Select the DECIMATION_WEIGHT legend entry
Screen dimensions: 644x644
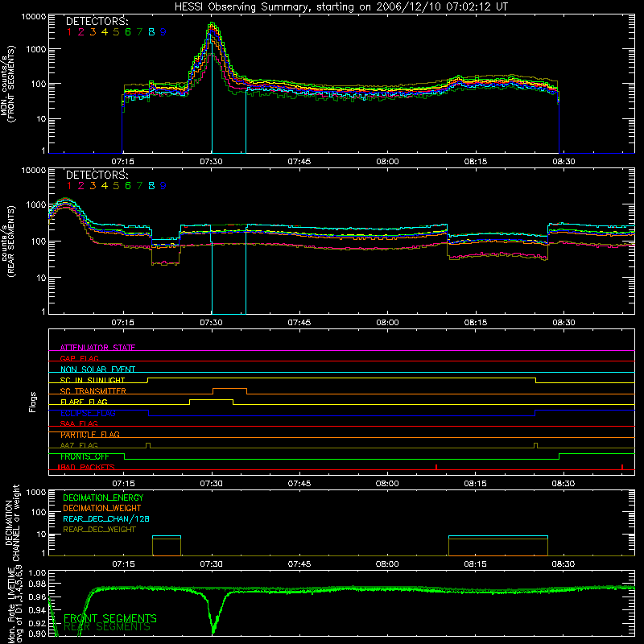[x=102, y=508]
